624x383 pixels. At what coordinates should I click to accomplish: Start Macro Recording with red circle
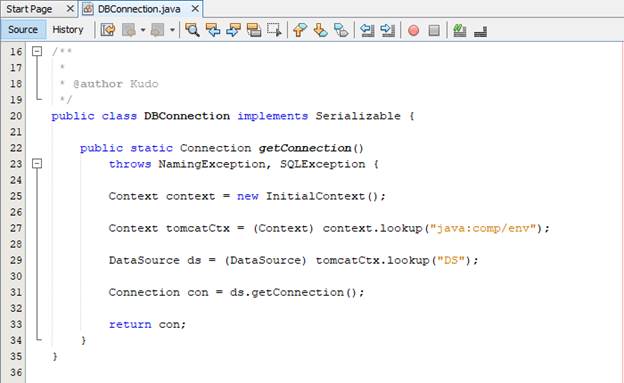tap(413, 30)
